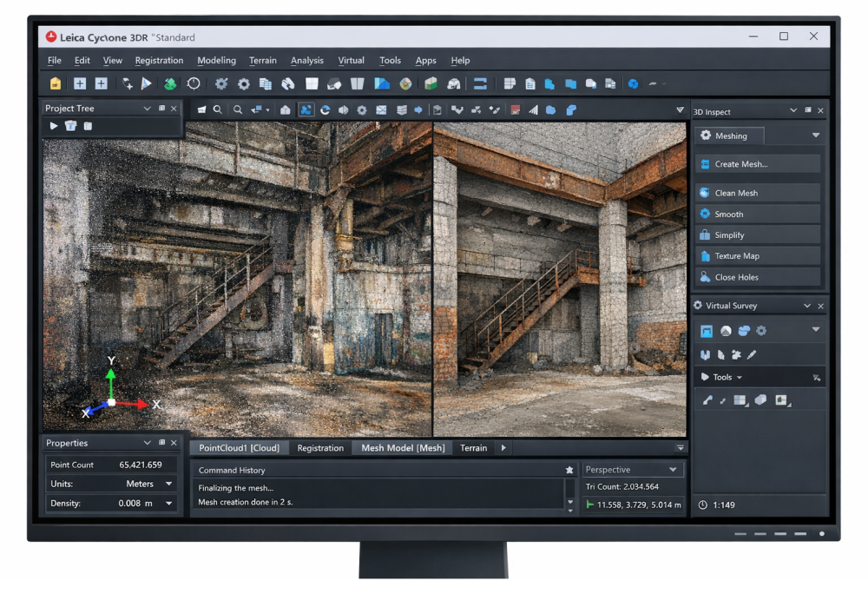Click the globe icon in main toolbar

pyautogui.click(x=634, y=84)
